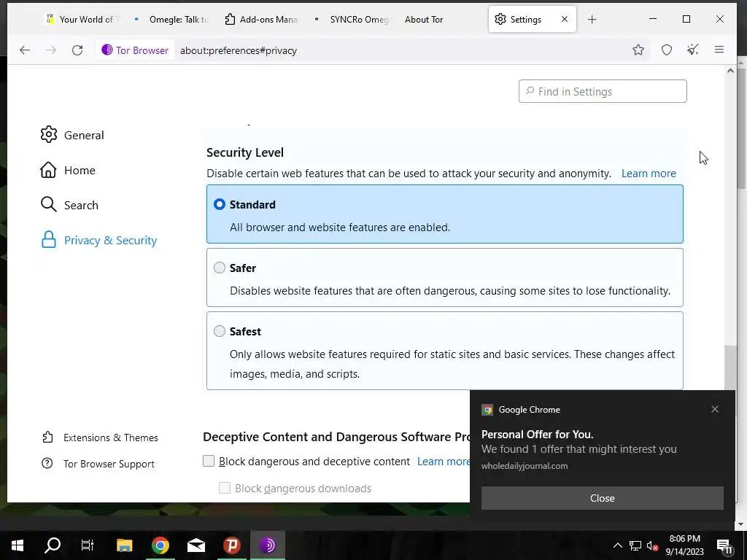Switch to the Your World of Text tab

click(x=81, y=20)
